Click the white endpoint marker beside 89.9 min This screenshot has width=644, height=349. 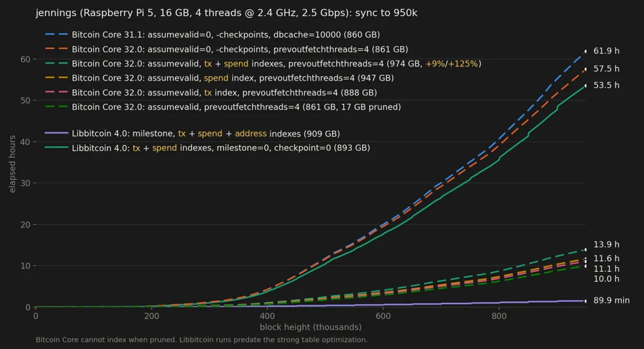tap(585, 301)
